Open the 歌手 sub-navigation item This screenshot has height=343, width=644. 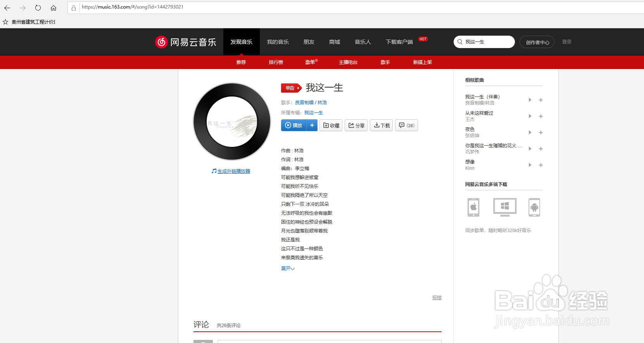pos(385,62)
